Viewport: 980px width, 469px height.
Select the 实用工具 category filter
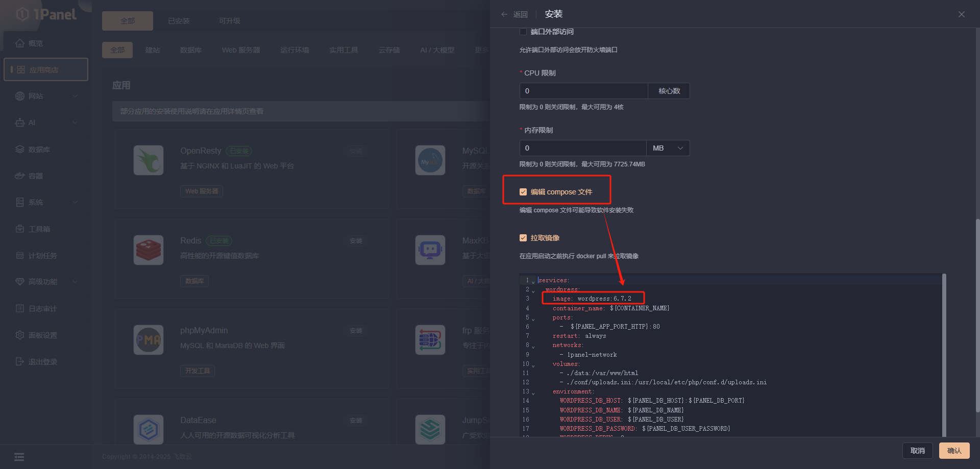click(x=344, y=50)
